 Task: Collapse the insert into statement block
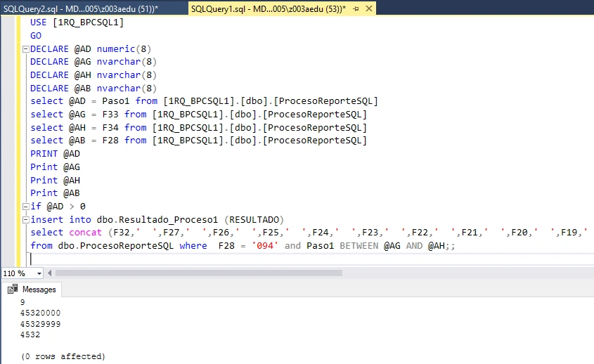pos(26,220)
